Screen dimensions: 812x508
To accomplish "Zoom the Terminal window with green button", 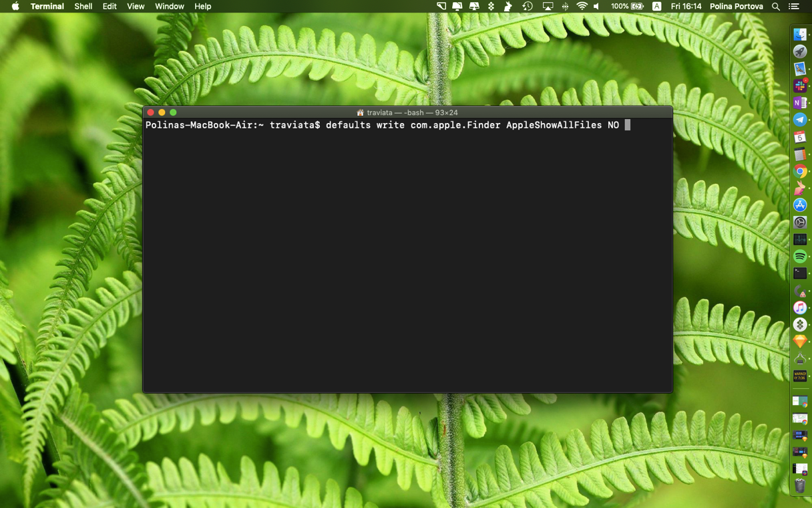I will pos(173,112).
